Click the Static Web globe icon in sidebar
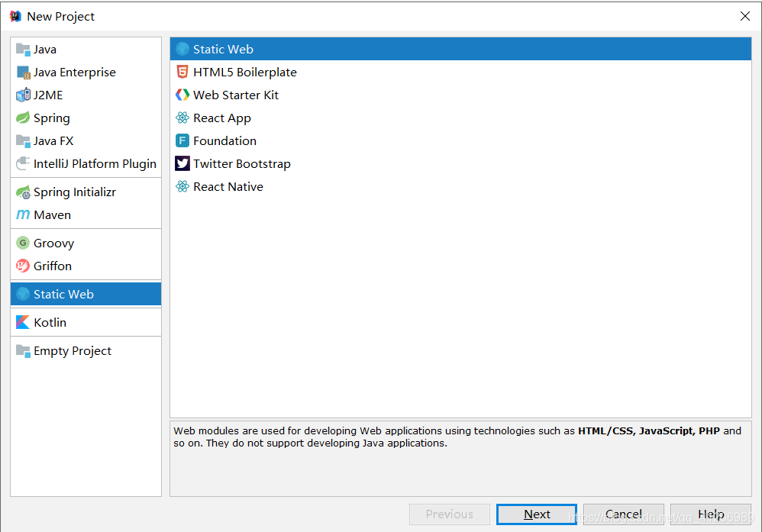Viewport: 762px width, 532px height. click(23, 294)
